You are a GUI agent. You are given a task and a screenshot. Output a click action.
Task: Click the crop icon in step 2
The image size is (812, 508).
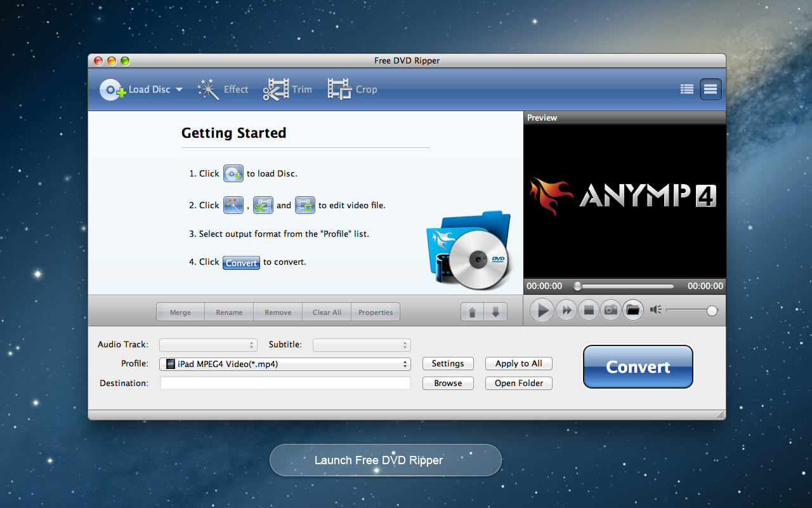point(305,205)
